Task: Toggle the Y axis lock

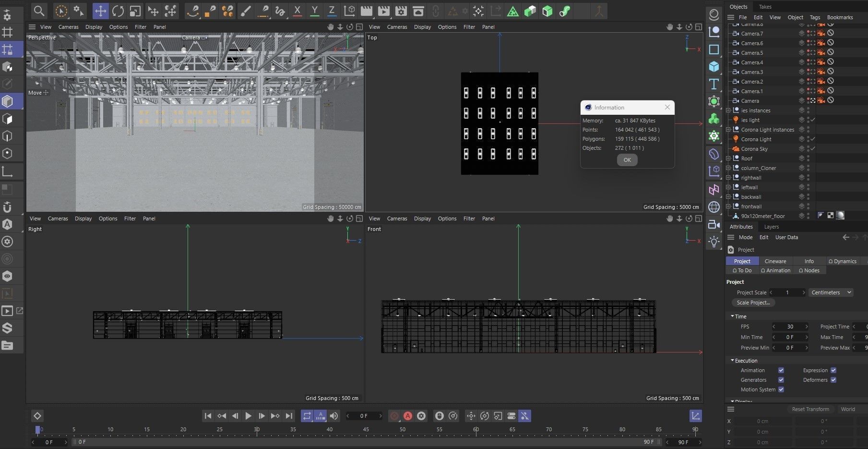Action: [315, 11]
